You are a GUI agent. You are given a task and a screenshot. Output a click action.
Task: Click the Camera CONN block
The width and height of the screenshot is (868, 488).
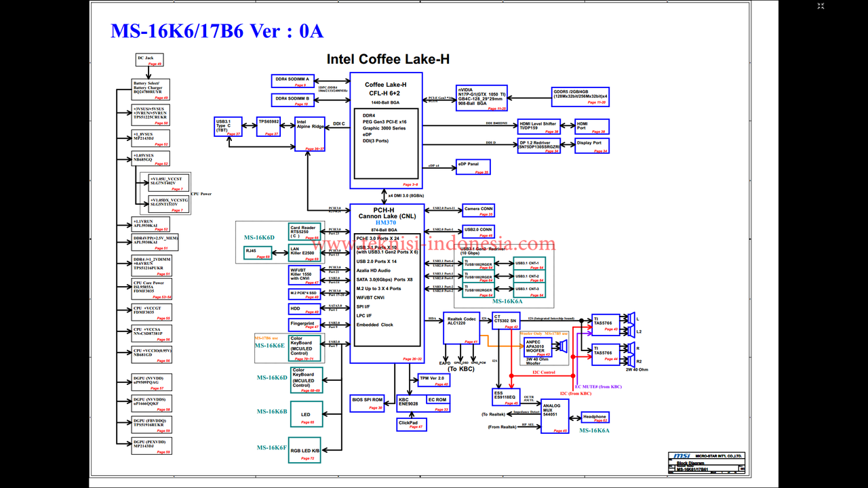[x=479, y=210]
